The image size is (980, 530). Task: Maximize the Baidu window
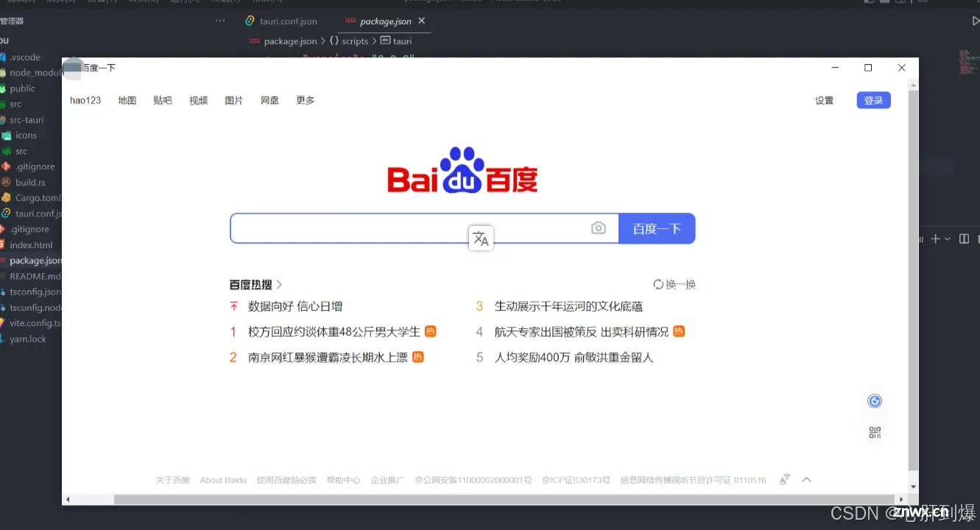click(868, 68)
